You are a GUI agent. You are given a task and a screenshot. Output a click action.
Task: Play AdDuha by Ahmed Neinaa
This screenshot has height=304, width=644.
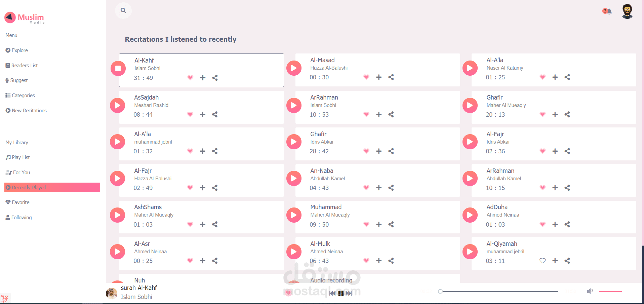click(470, 215)
